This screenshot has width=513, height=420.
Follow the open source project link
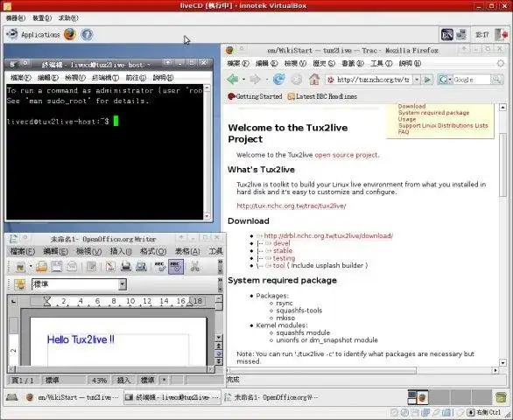coord(346,155)
